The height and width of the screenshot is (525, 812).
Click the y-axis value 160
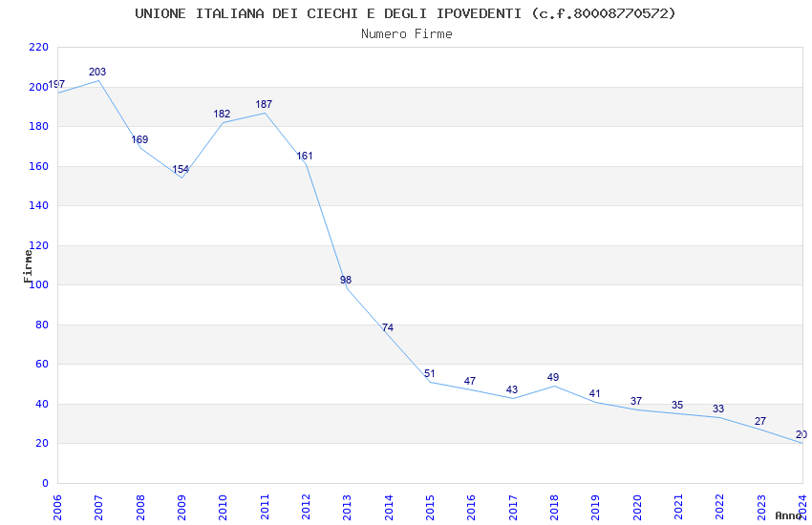38,166
